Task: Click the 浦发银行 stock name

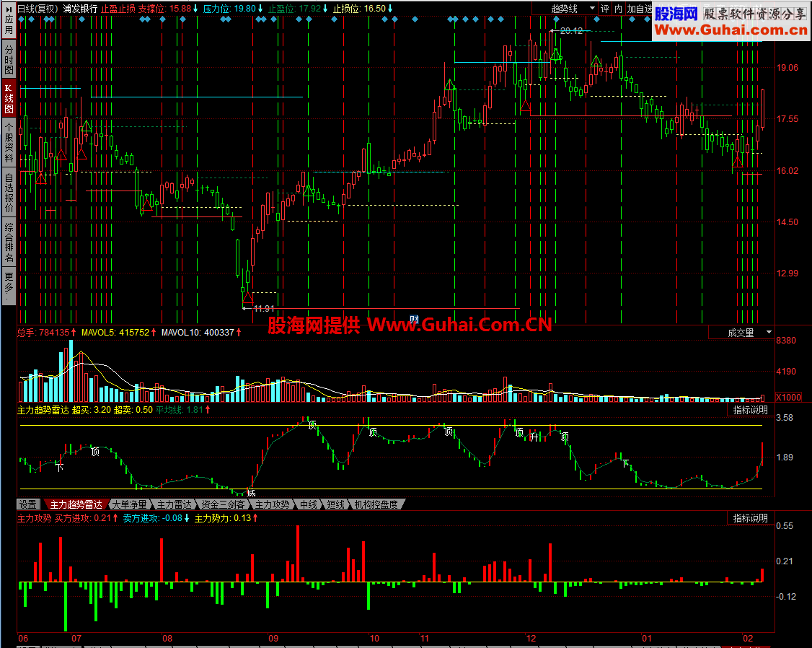Action: 80,9
